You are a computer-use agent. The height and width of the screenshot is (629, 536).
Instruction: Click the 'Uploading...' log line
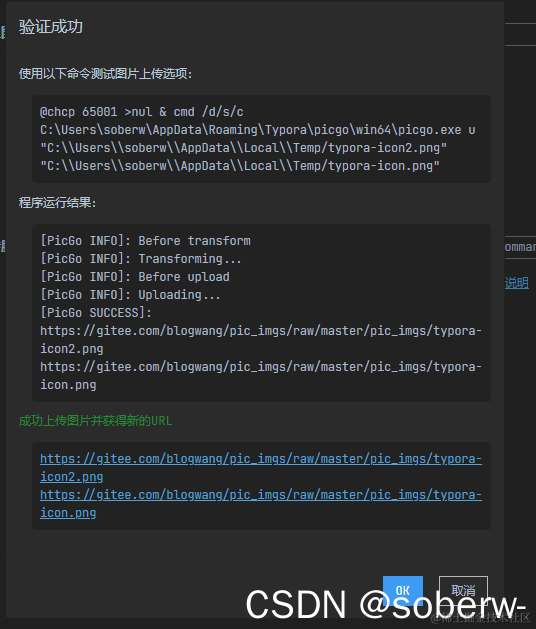coord(130,295)
